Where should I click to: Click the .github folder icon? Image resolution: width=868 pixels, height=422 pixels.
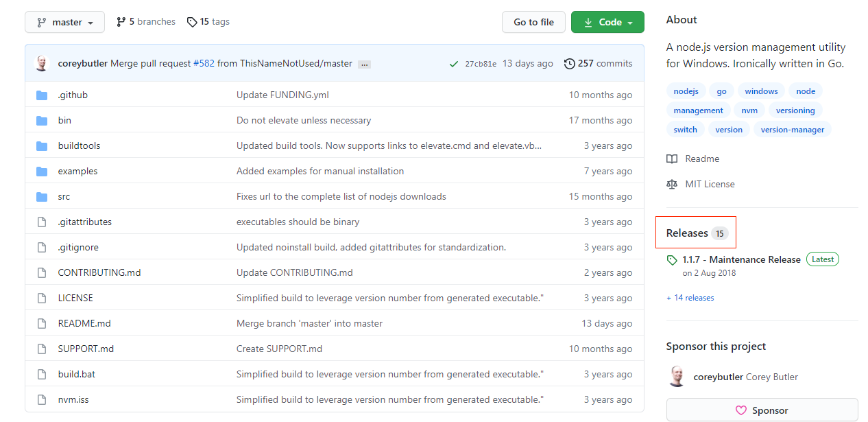click(42, 95)
